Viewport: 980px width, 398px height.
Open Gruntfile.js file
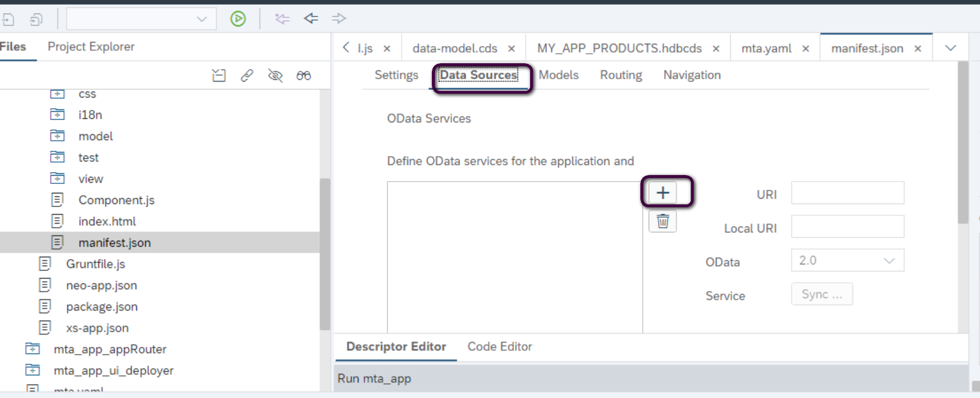pos(96,264)
